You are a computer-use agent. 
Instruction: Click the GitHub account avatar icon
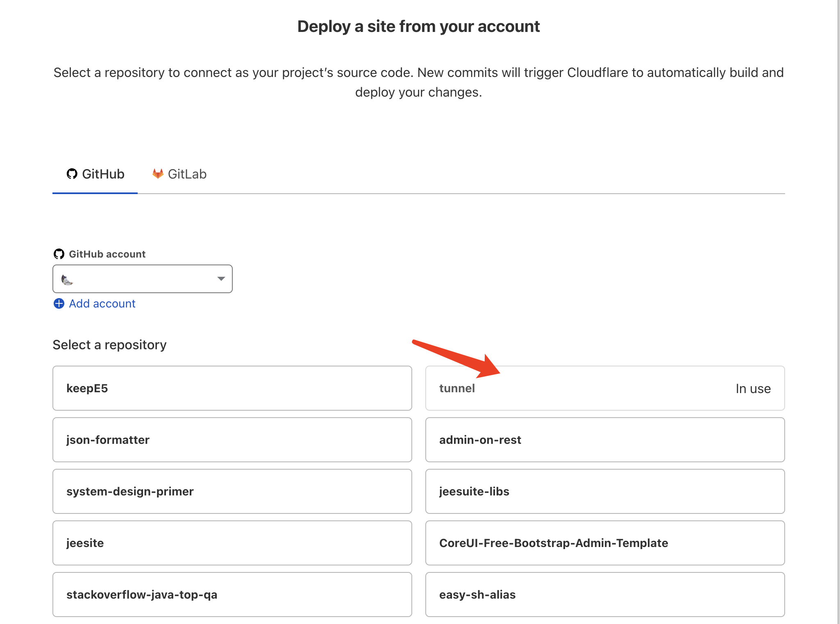point(66,278)
